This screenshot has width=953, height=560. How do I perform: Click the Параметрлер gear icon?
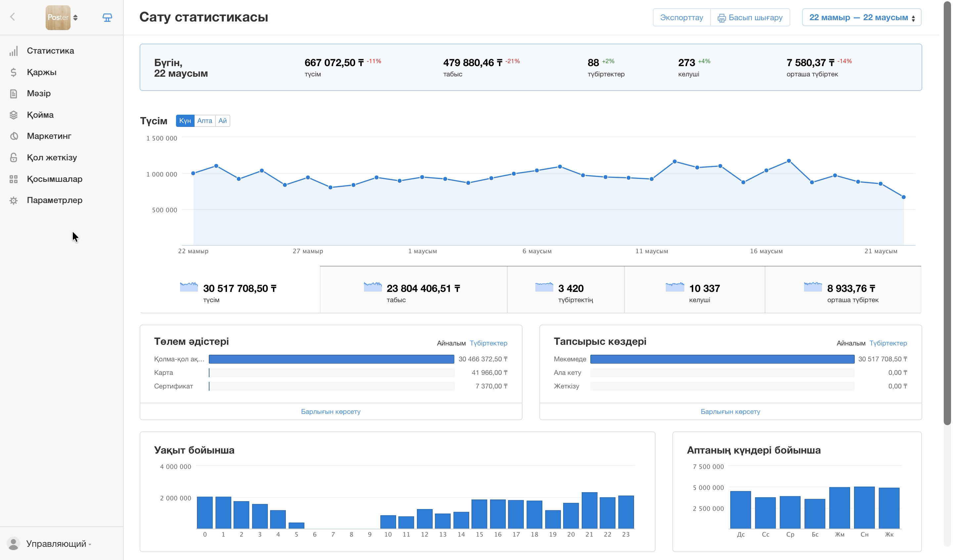coord(14,200)
